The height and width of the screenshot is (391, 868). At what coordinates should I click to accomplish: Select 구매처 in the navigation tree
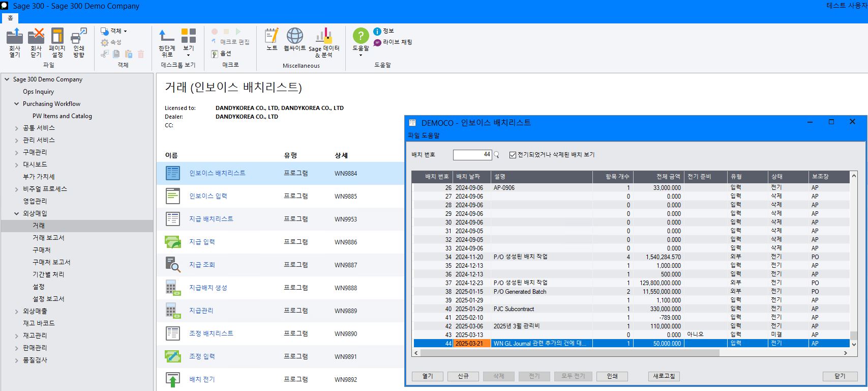pos(42,250)
